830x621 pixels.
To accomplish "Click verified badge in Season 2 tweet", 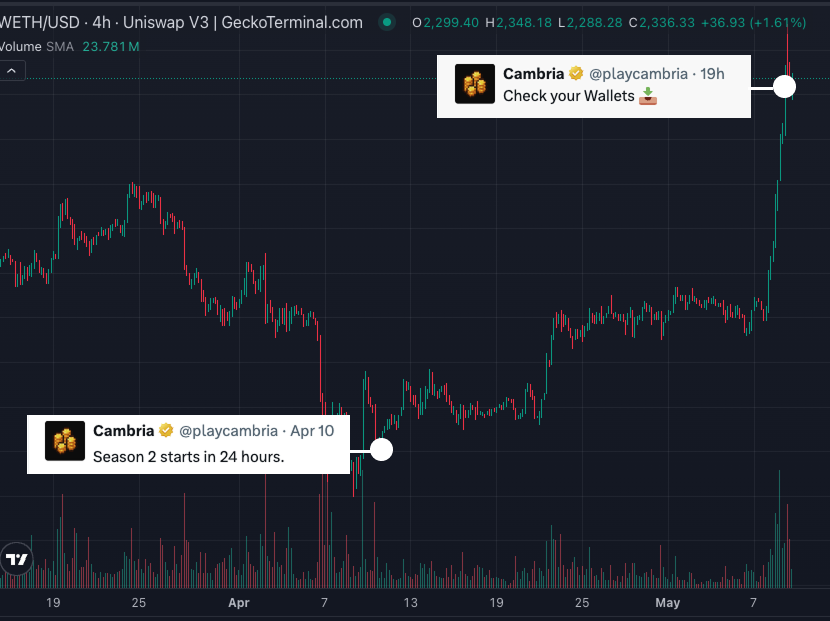I will (x=166, y=430).
